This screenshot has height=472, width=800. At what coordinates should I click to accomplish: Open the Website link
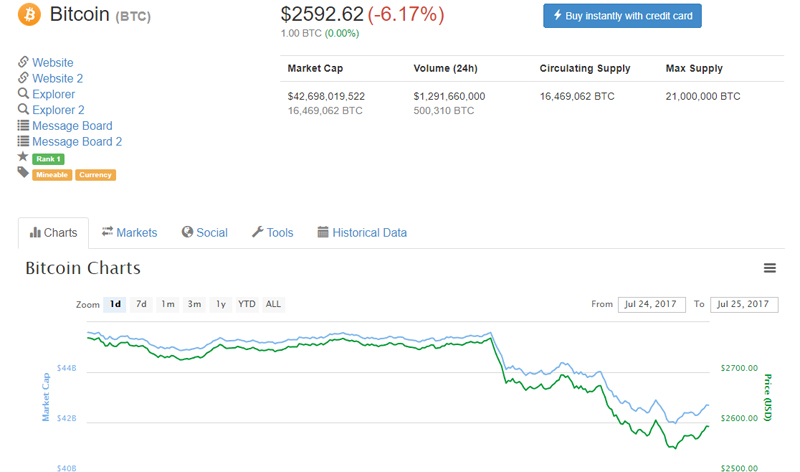[53, 63]
